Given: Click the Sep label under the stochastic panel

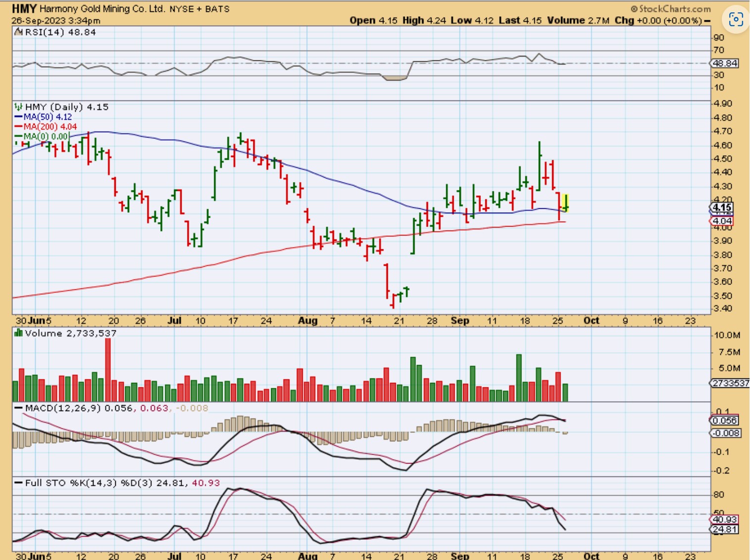Looking at the screenshot, I should 460,556.
